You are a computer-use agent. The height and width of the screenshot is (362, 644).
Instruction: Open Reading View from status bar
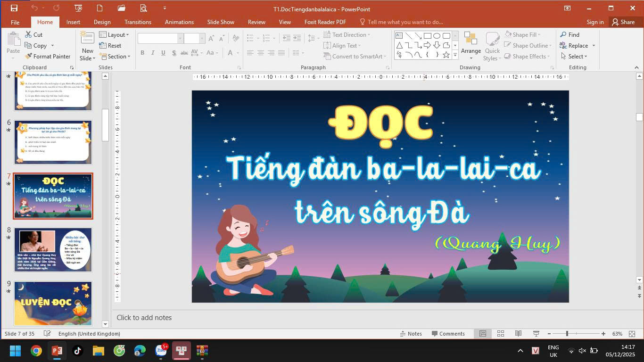[x=518, y=333]
